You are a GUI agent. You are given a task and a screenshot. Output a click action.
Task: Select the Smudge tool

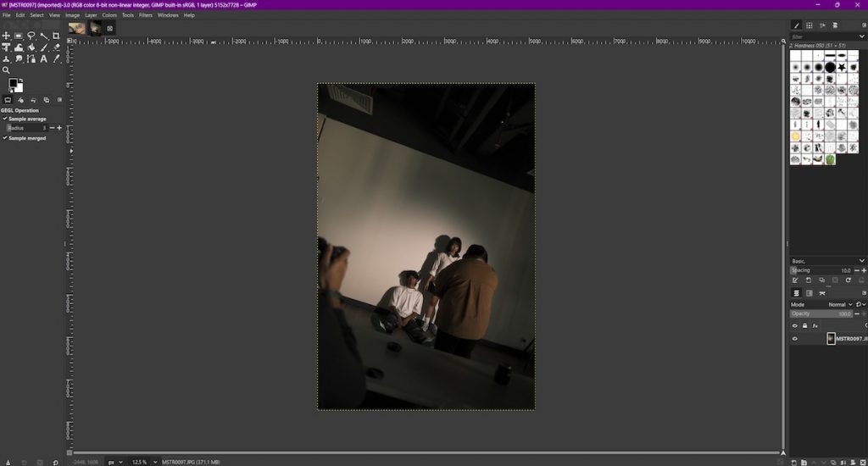pos(19,58)
